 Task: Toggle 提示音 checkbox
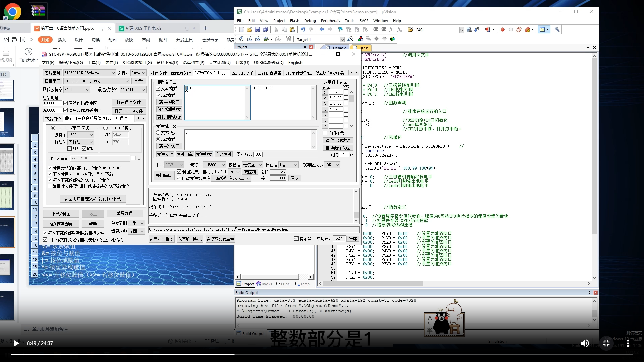(x=296, y=239)
